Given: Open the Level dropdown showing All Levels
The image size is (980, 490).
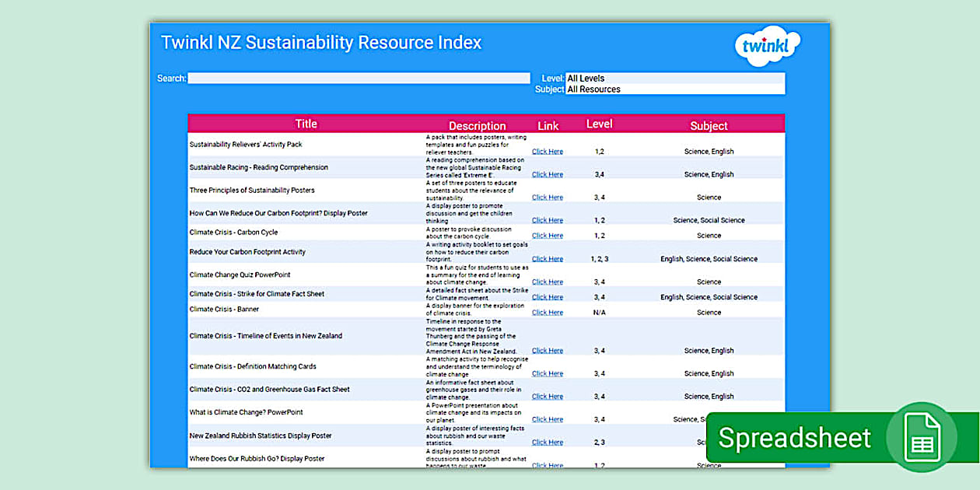Looking at the screenshot, I should point(675,78).
